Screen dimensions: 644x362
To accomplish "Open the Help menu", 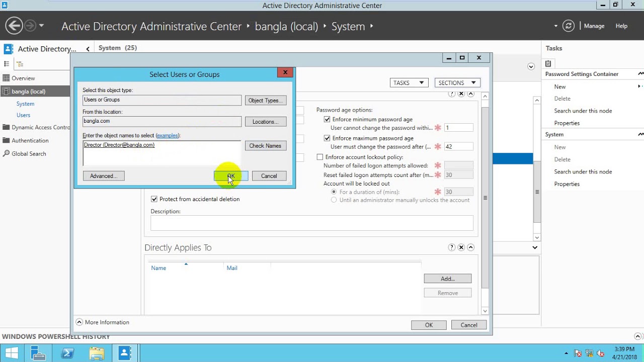I will coord(621,26).
